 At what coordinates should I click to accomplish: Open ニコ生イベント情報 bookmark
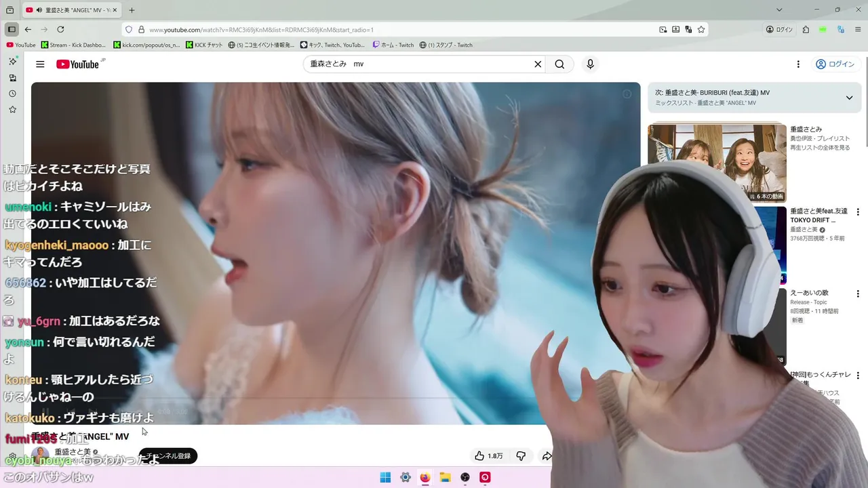pyautogui.click(x=262, y=45)
